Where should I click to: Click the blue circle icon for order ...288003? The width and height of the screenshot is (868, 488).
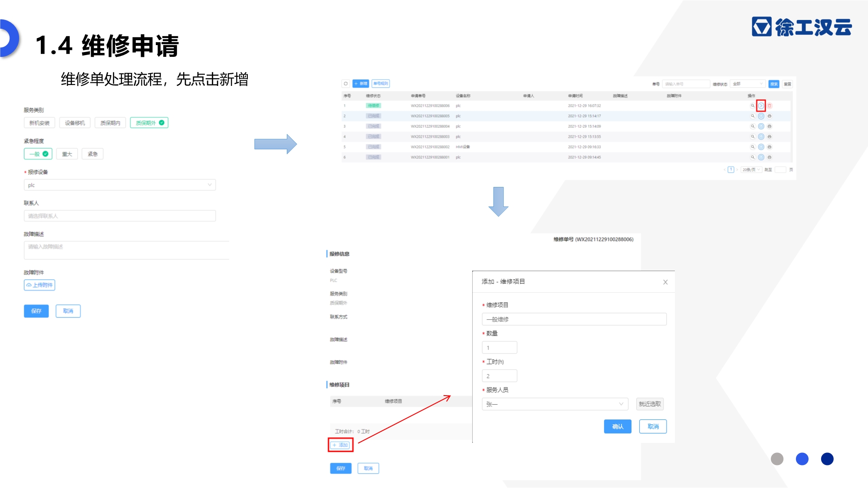[761, 137]
